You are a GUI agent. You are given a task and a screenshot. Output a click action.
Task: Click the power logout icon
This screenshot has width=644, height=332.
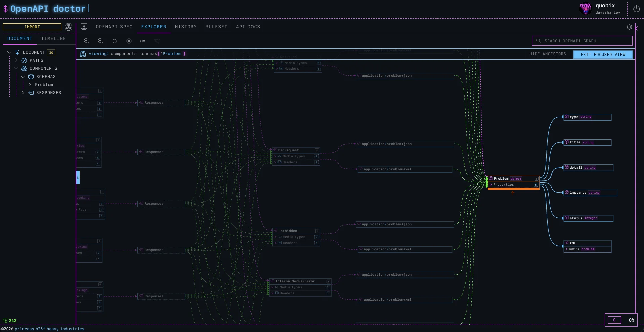(x=636, y=9)
